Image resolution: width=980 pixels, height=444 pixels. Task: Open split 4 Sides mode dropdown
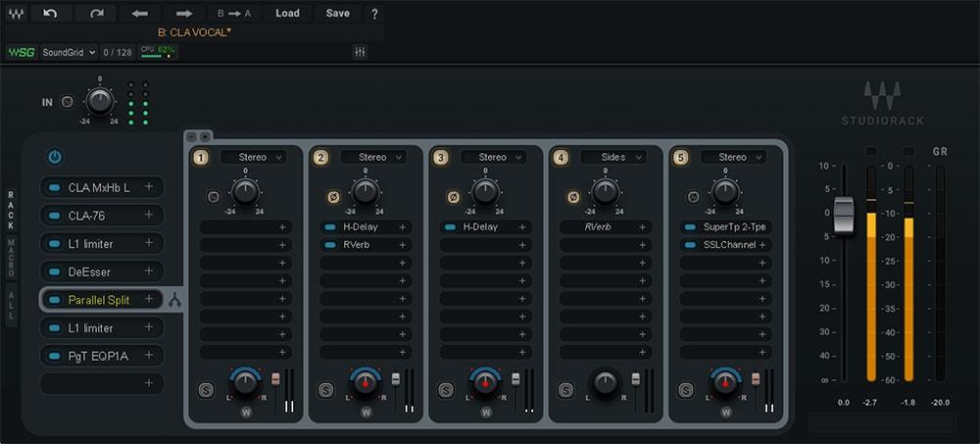(613, 157)
